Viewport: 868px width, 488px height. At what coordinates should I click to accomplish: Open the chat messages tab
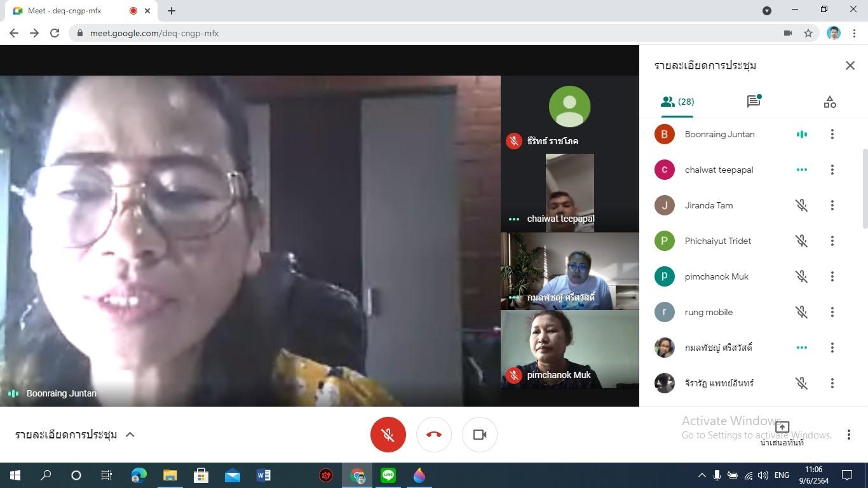click(754, 102)
